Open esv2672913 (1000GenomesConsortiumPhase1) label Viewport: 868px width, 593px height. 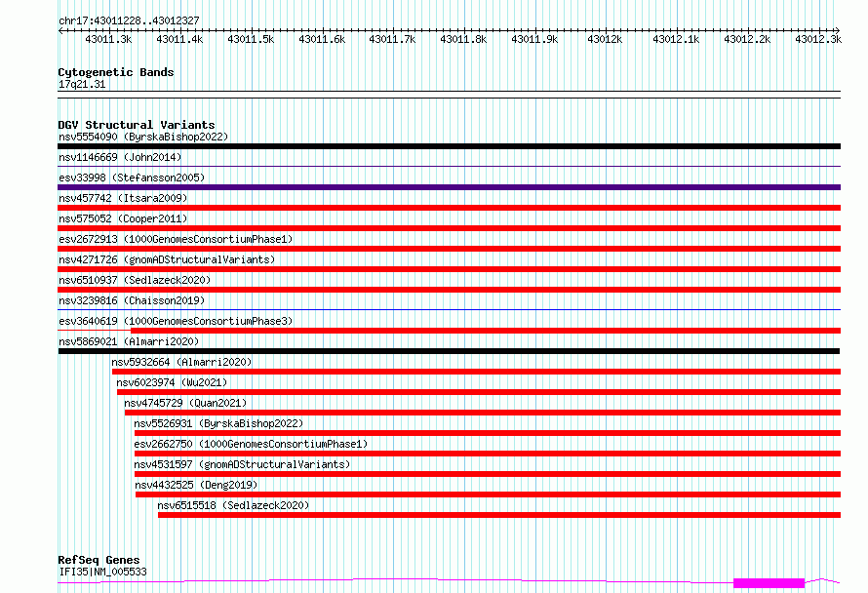point(176,239)
